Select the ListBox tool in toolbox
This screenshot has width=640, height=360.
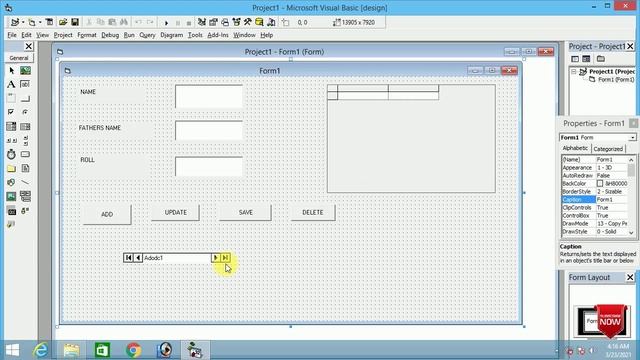tap(25, 127)
